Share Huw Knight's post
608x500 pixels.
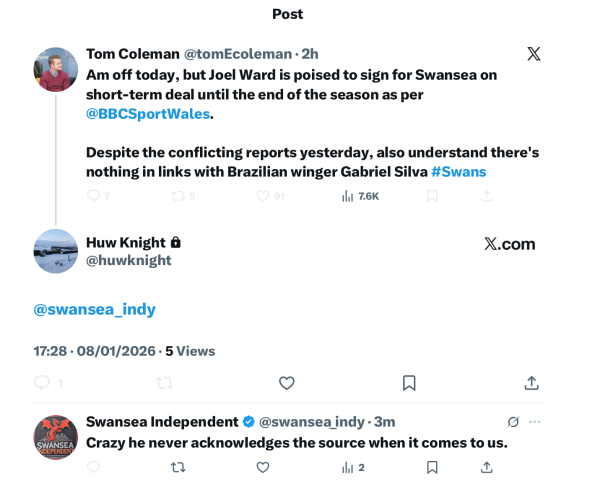click(532, 383)
